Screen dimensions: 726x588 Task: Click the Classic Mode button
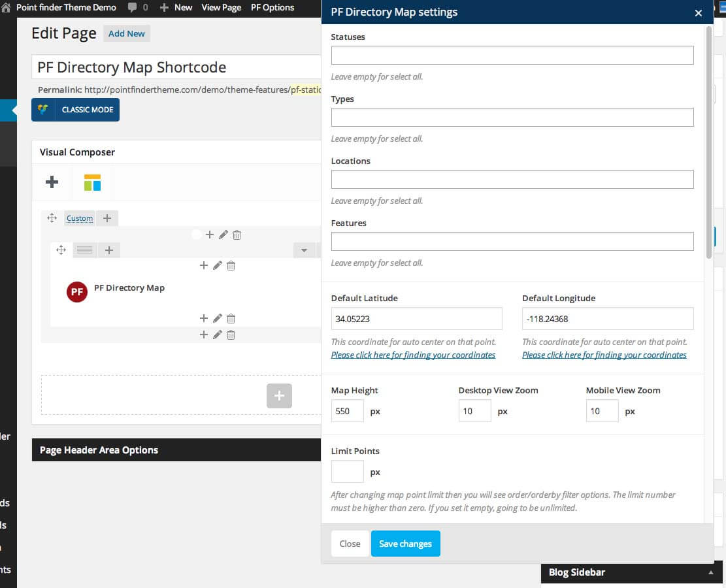pyautogui.click(x=76, y=110)
